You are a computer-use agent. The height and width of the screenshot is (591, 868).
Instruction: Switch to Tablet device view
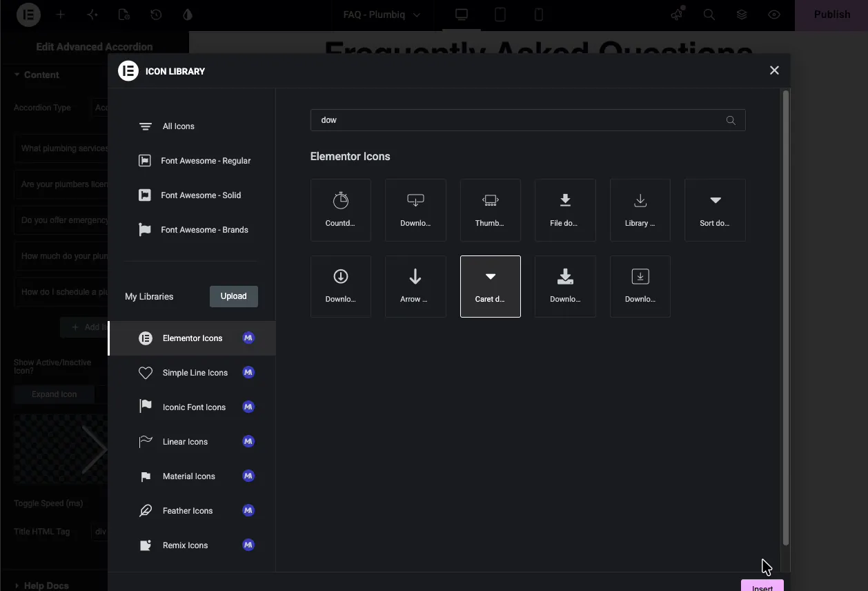click(x=500, y=14)
